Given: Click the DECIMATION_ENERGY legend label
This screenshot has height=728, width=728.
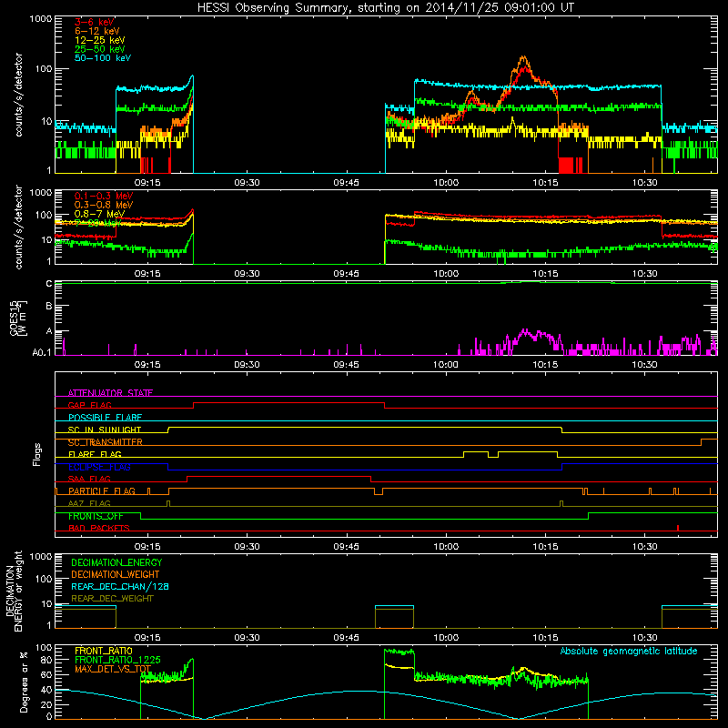Looking at the screenshot, I should point(116,562).
